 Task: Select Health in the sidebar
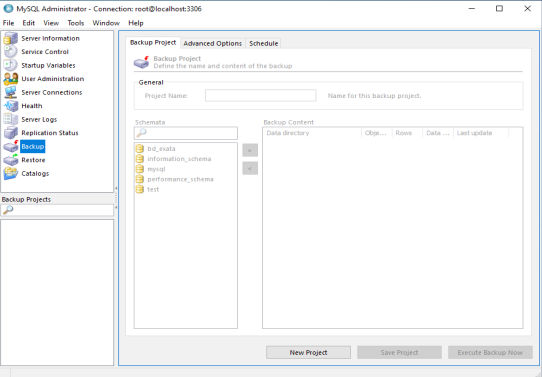click(32, 106)
